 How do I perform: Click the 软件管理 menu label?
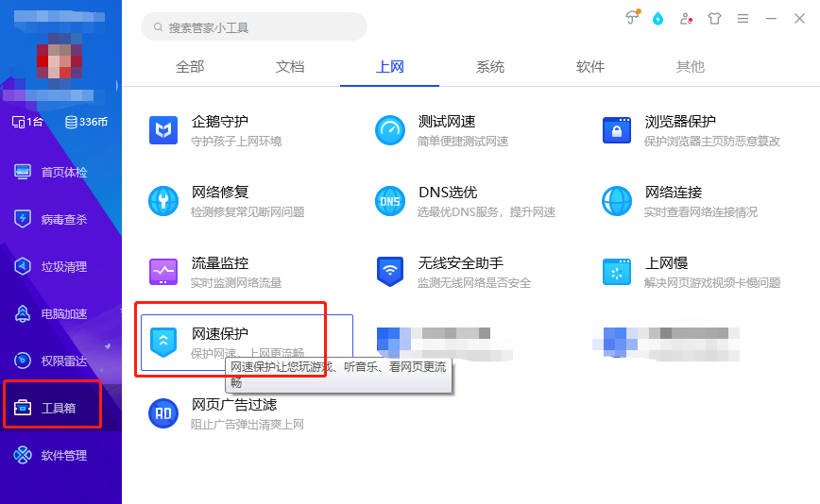(64, 456)
